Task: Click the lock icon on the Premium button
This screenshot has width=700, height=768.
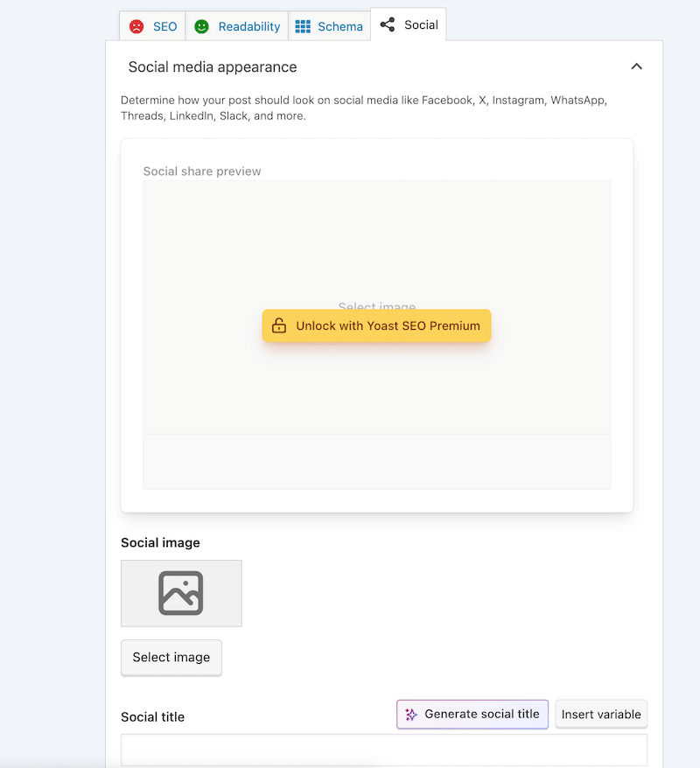Action: click(279, 325)
